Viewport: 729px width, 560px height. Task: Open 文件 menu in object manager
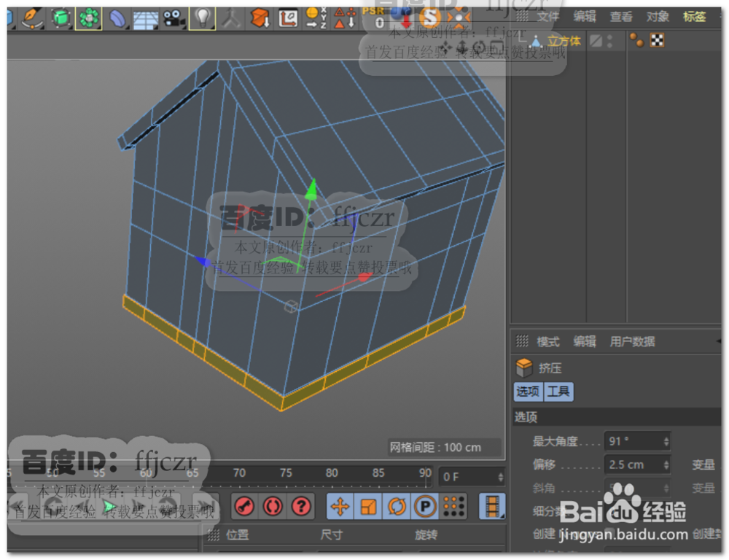547,17
